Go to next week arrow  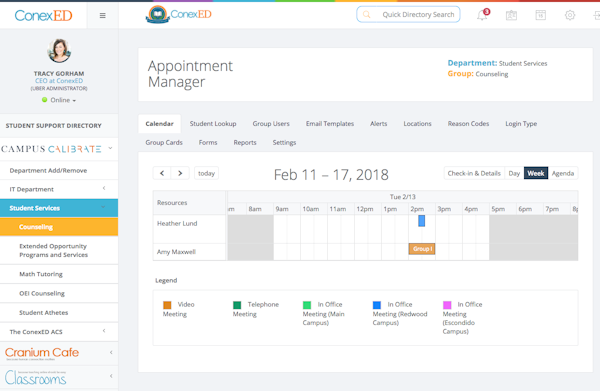(180, 173)
